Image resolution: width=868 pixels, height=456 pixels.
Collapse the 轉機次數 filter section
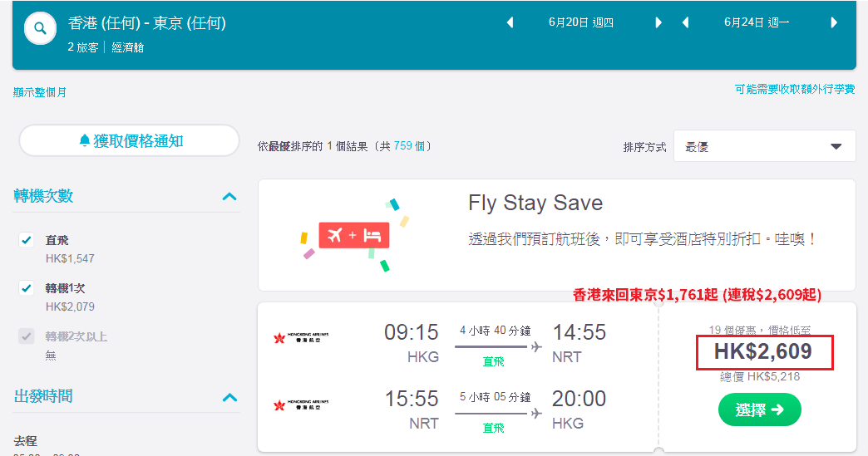click(x=229, y=196)
